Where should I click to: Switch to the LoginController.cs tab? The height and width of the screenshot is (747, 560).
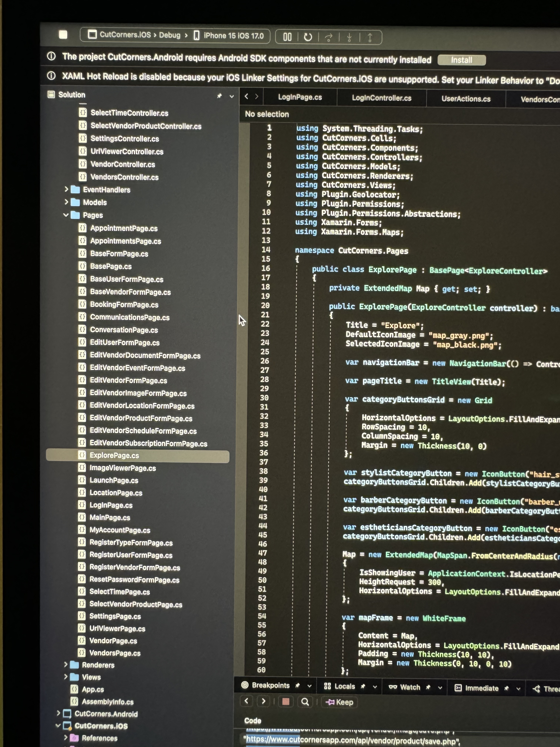pyautogui.click(x=381, y=98)
